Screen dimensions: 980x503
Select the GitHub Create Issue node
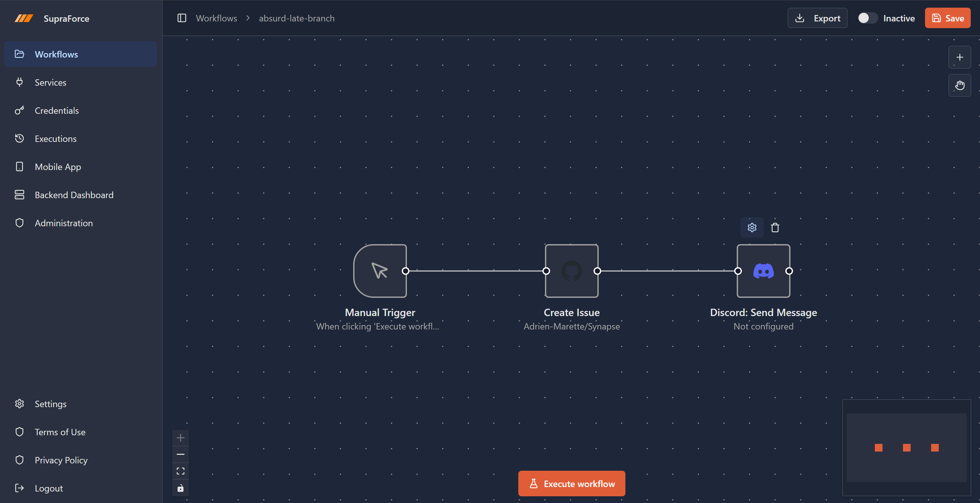coord(572,271)
